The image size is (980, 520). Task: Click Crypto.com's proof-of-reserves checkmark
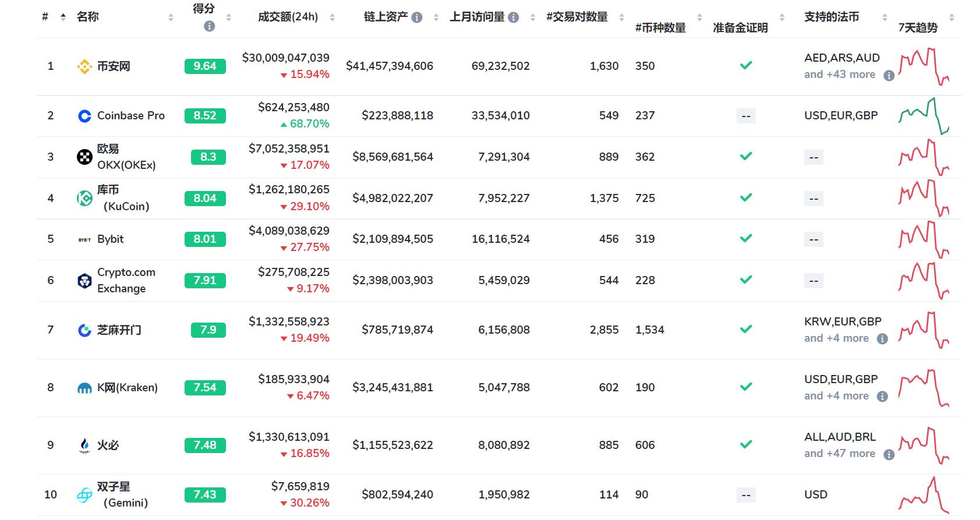pos(746,280)
